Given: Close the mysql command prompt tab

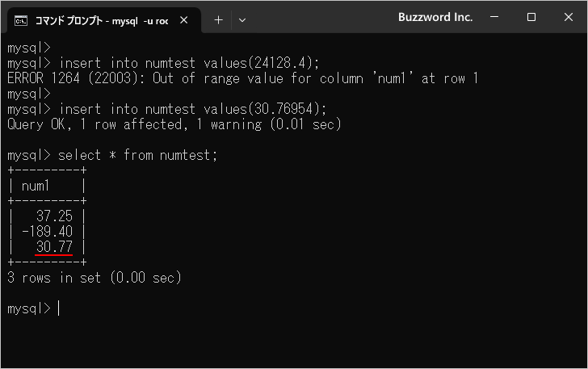Looking at the screenshot, I should pos(184,20).
